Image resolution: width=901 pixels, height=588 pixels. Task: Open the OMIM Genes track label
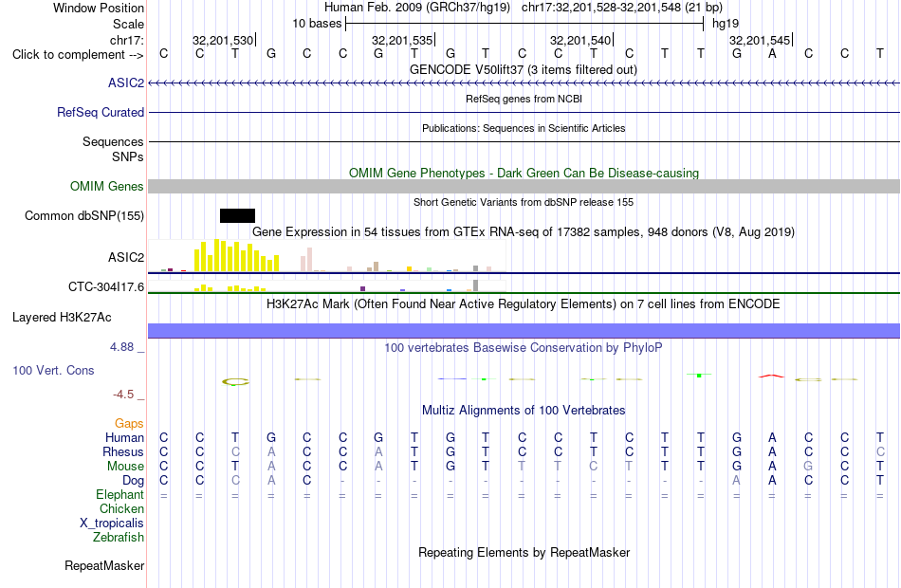point(107,186)
